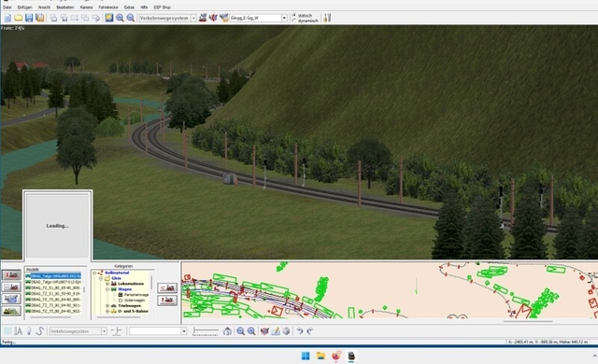Collapse the Gleis tree node
This screenshot has width=598, height=364.
tap(101, 278)
